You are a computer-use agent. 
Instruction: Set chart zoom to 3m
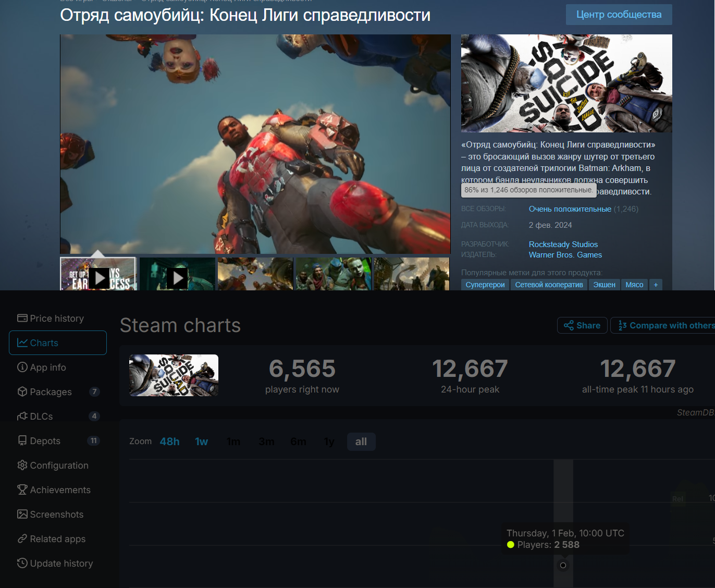click(x=266, y=442)
